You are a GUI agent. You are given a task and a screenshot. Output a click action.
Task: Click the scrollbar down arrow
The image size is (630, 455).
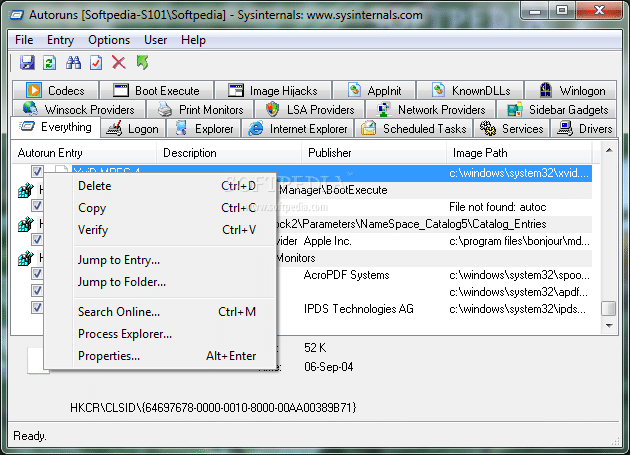[609, 326]
